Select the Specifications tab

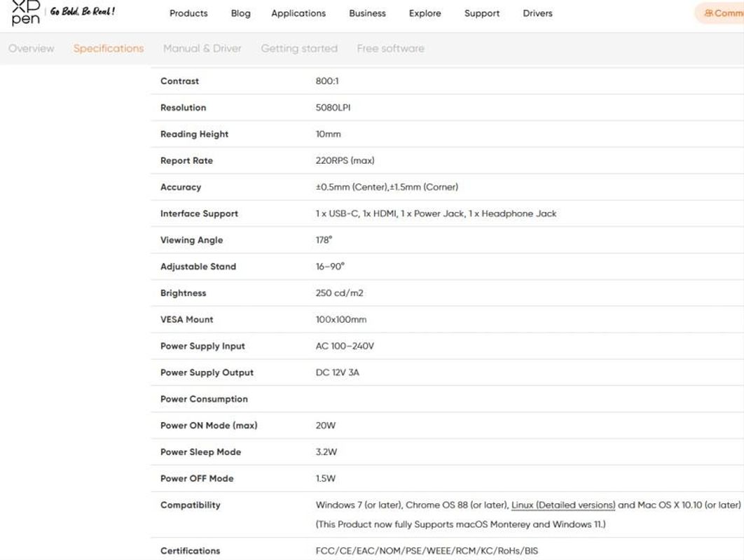coord(108,48)
